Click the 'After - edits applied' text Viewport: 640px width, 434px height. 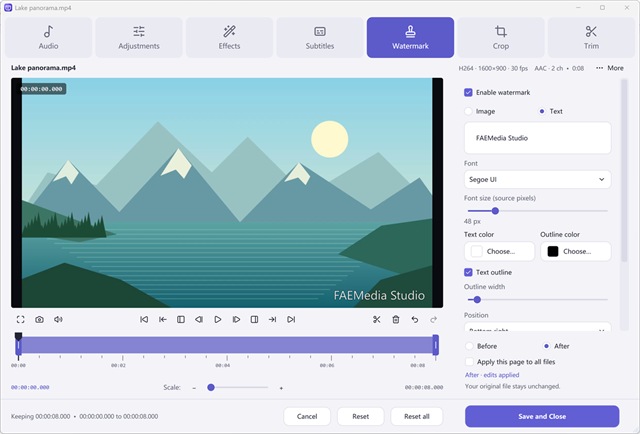[492, 374]
